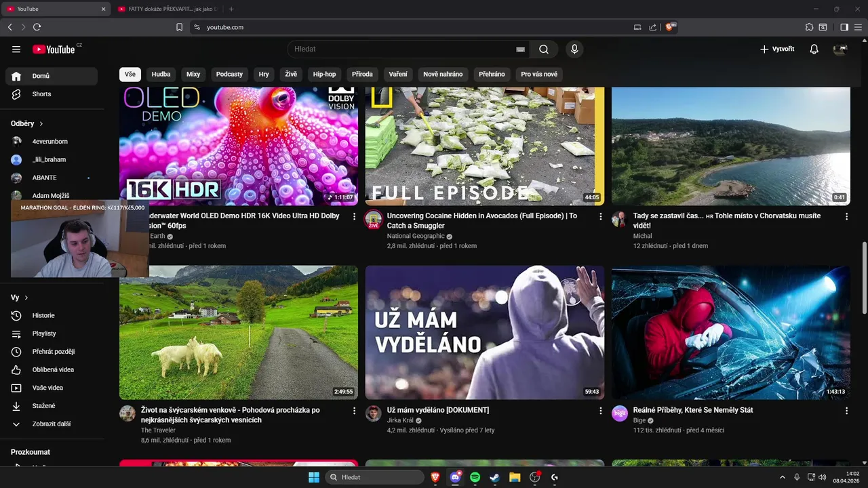Go back with browser back arrow
868x488 pixels.
coord(9,27)
